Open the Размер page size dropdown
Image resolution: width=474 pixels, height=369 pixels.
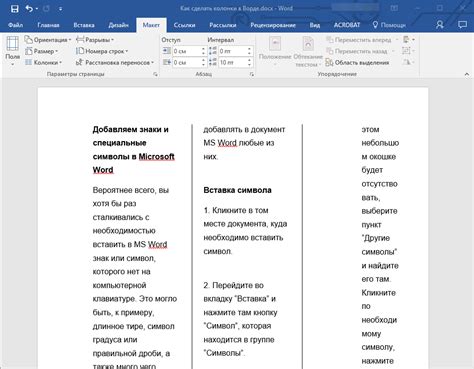click(x=41, y=51)
